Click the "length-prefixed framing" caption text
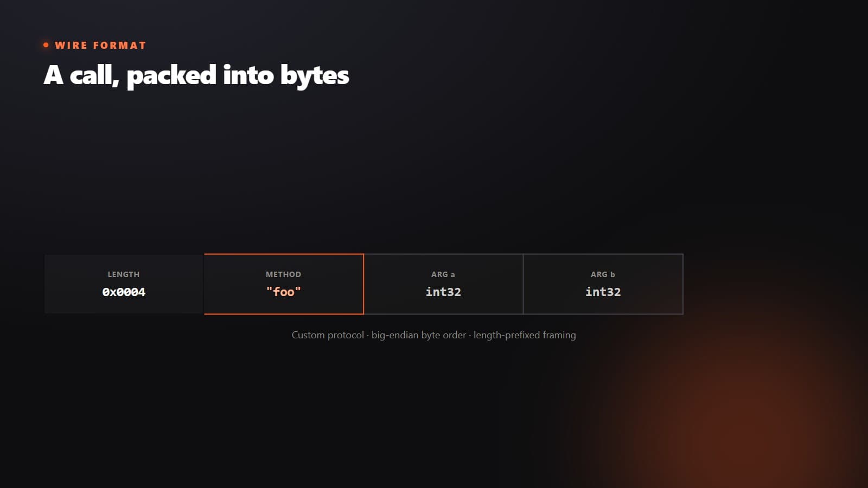 click(525, 335)
